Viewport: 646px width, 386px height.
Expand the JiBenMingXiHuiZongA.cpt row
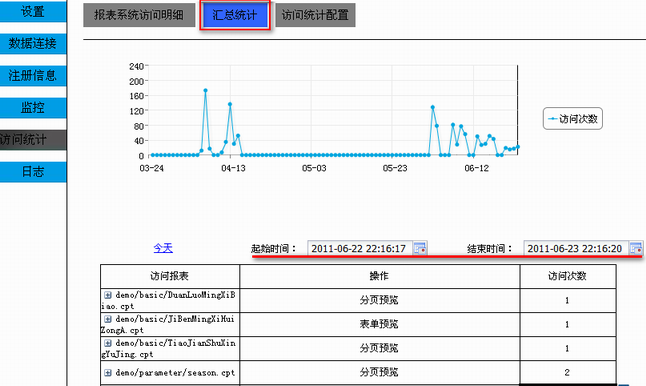coord(108,319)
